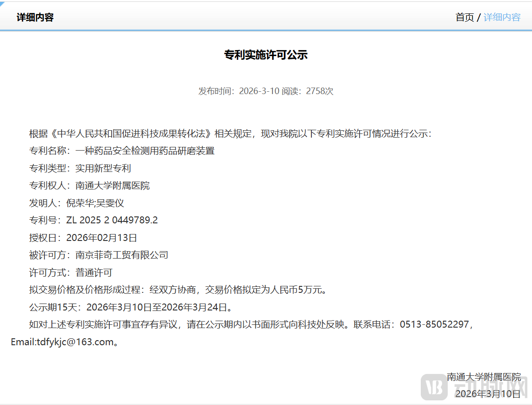
Task: Click the 公示期15天 publicity period text
Action: pos(53,307)
